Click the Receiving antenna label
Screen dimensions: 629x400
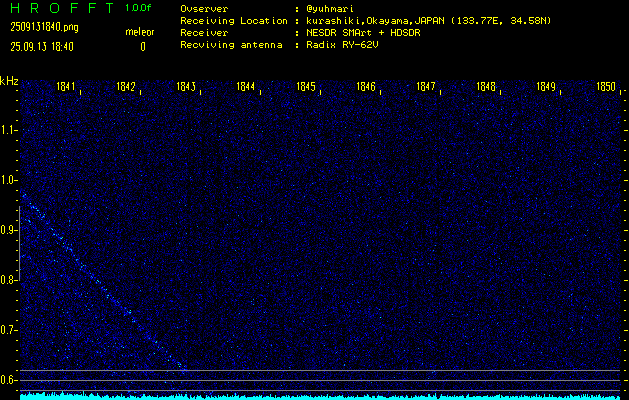click(231, 45)
